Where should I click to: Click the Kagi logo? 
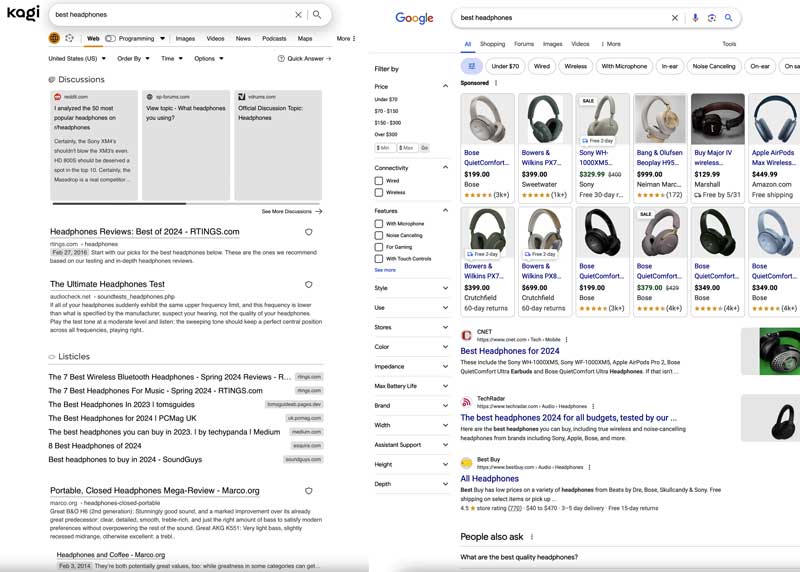coord(23,13)
